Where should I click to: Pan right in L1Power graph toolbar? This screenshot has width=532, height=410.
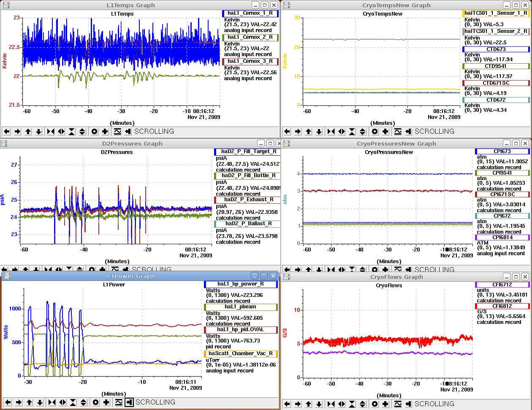19,402
